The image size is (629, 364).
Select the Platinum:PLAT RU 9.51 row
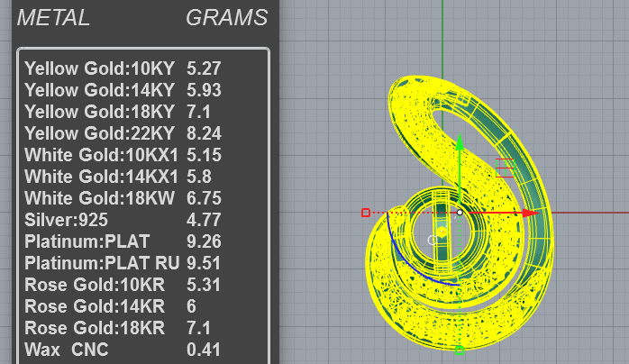coord(123,263)
